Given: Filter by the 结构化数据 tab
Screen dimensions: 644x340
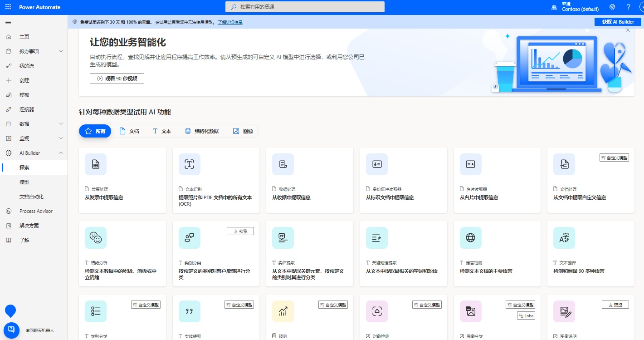Looking at the screenshot, I should tap(202, 131).
